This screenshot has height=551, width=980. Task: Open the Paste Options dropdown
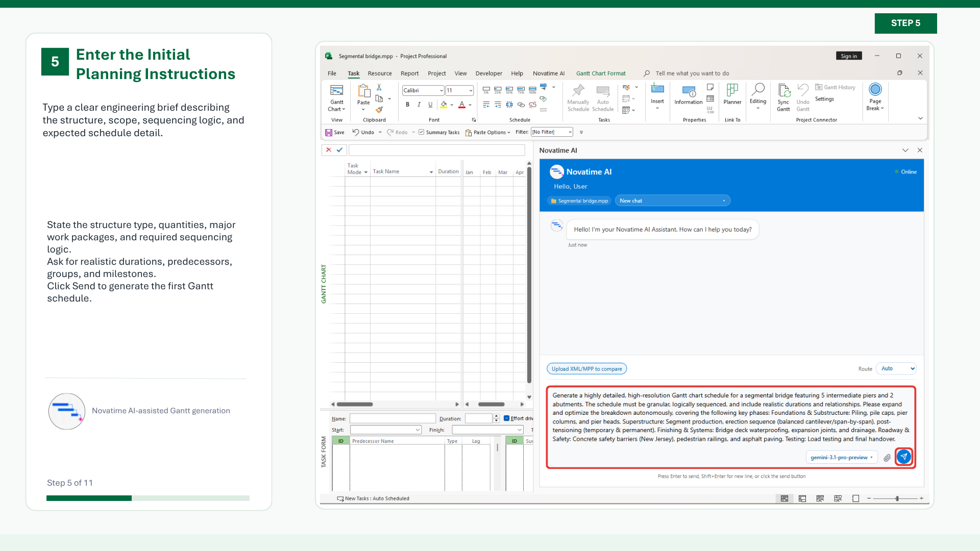click(x=487, y=132)
